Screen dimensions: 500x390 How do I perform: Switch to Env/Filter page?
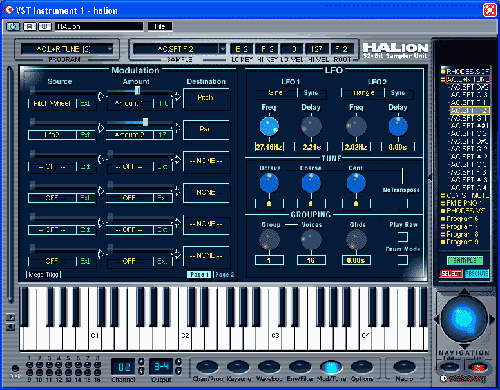pyautogui.click(x=299, y=367)
